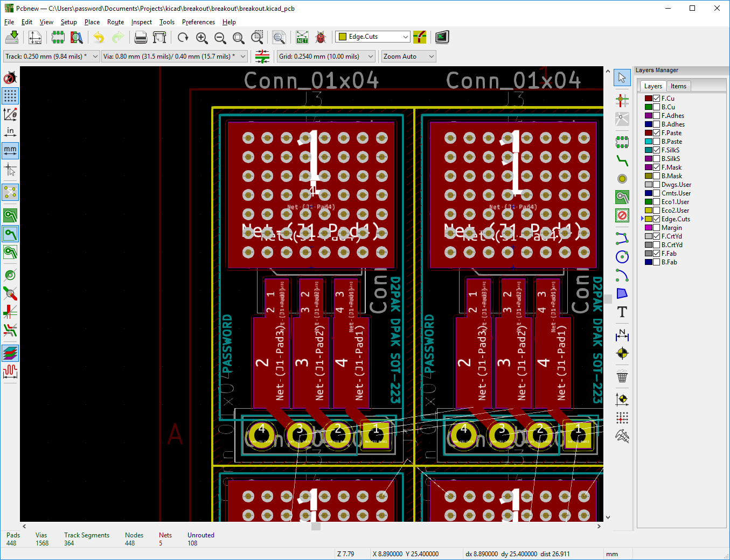Switch to the Items tab
The height and width of the screenshot is (560, 730).
click(x=679, y=86)
